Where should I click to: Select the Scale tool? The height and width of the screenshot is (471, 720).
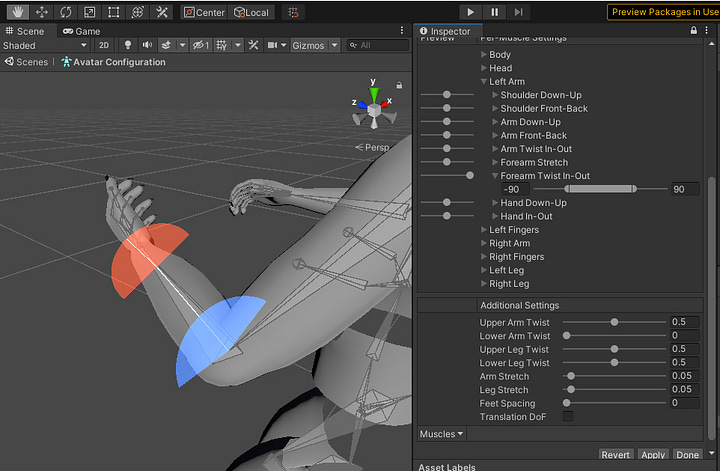tap(90, 12)
